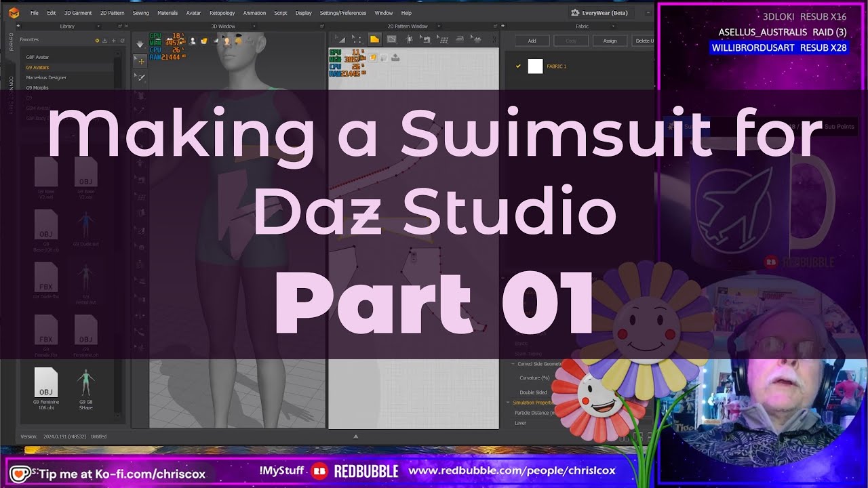Screen dimensions: 868x488
Task: Click the Marvelous Designer logo icon
Action: pos(14,13)
